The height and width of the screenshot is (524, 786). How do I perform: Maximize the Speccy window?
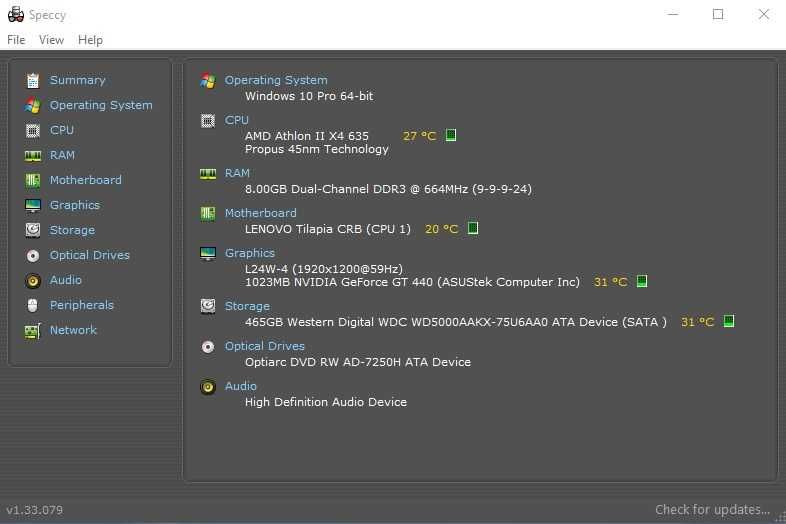coord(718,14)
